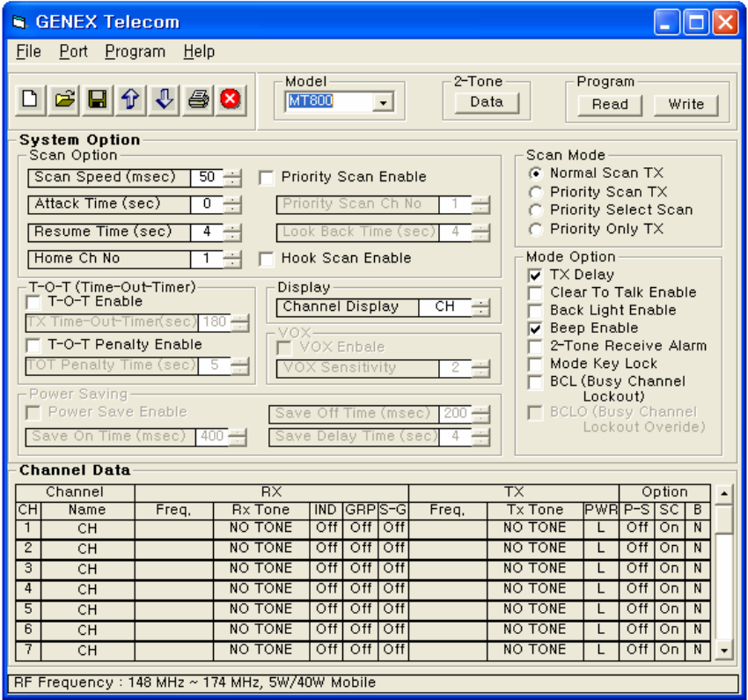
Task: Enable 2-Tone Receive Alarm
Action: (535, 346)
